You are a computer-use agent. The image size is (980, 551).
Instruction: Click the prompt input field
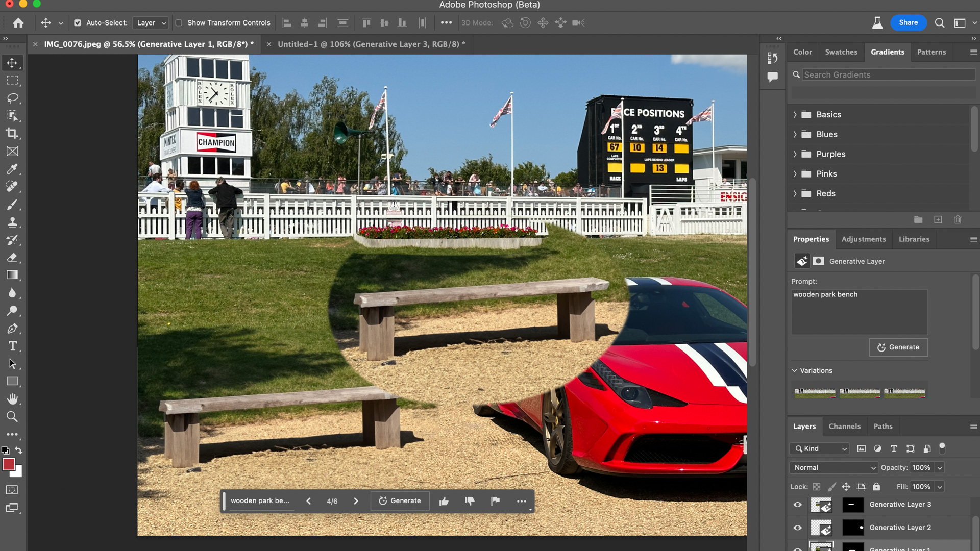point(859,310)
